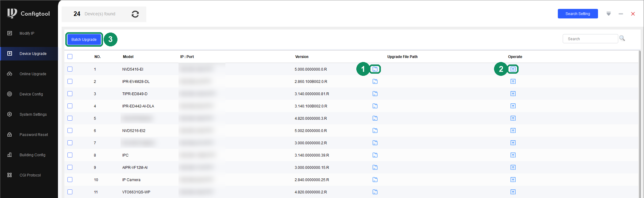This screenshot has height=198, width=644.
Task: Select the AIPR-VF12M-AI checkbox
Action: point(70,167)
